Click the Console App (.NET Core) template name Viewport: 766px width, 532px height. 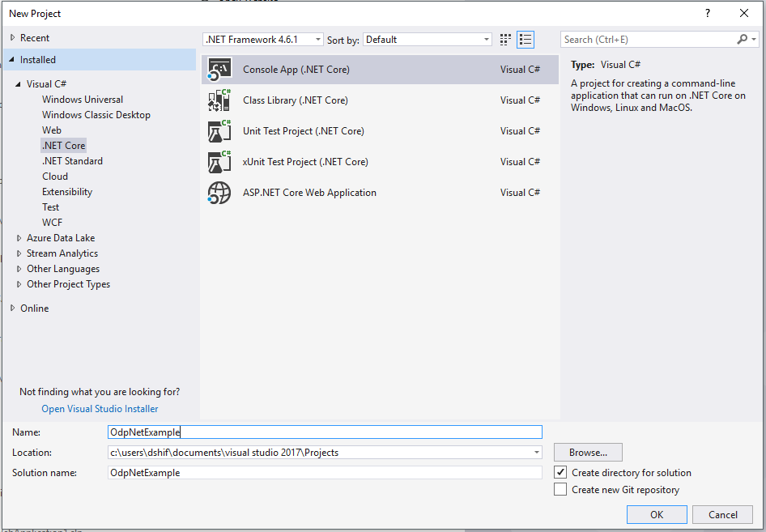click(x=296, y=70)
